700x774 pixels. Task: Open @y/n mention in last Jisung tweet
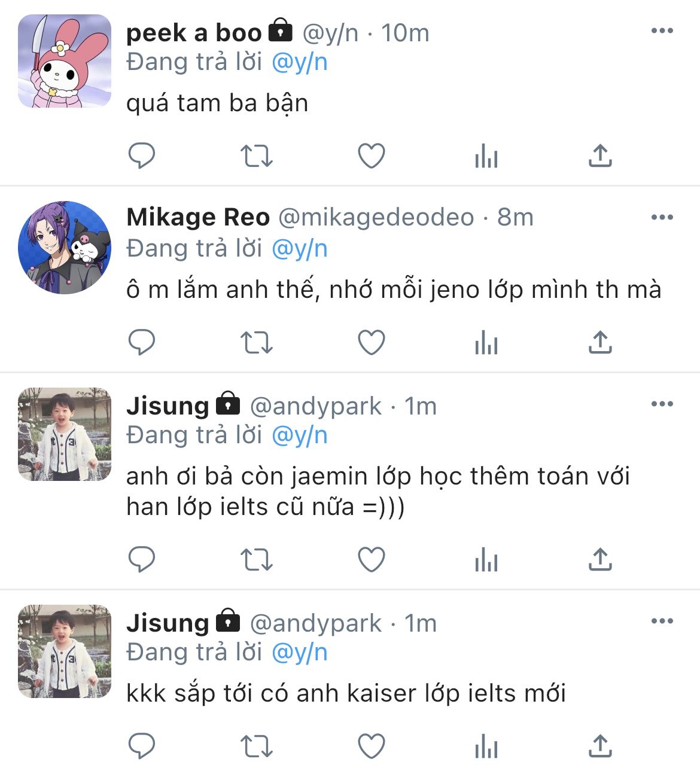pyautogui.click(x=299, y=653)
